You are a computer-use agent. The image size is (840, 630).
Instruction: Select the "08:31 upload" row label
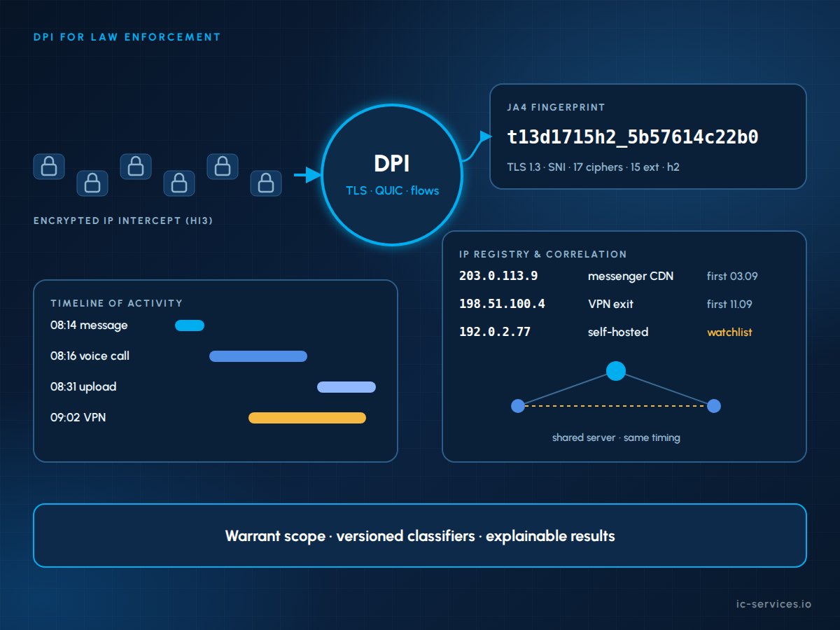(x=83, y=387)
